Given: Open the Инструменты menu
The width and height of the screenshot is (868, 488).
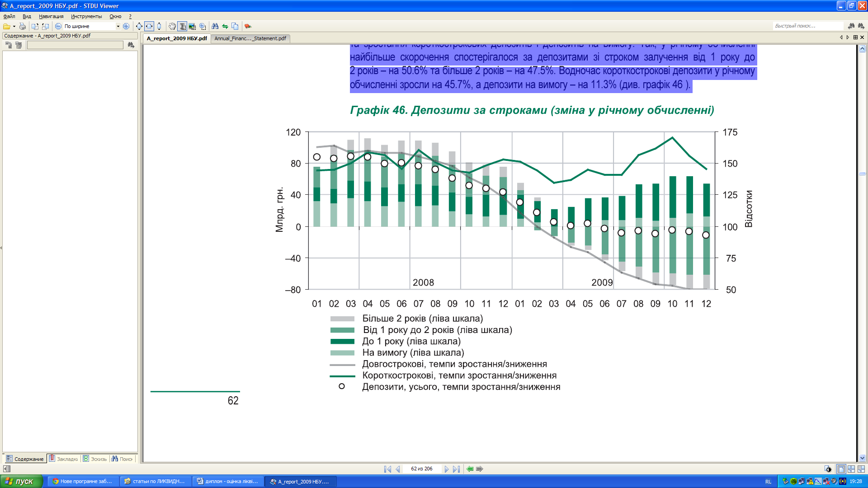Looking at the screenshot, I should (x=86, y=16).
